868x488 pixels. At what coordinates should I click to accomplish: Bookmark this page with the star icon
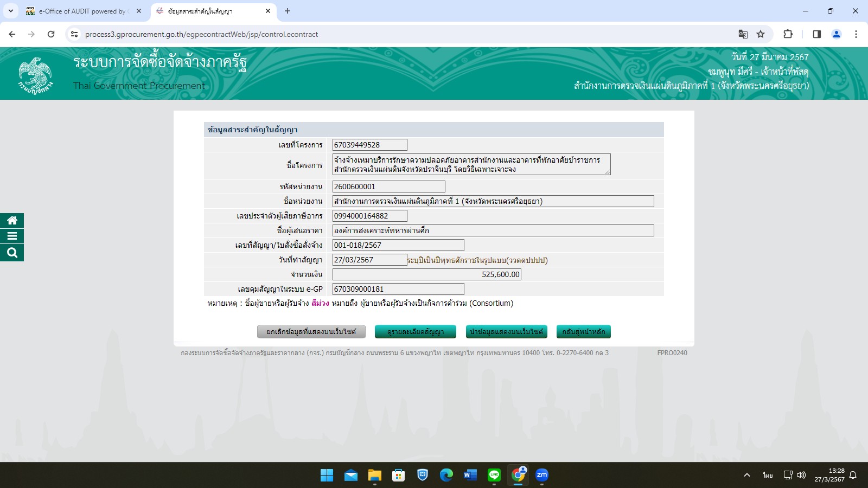point(761,34)
